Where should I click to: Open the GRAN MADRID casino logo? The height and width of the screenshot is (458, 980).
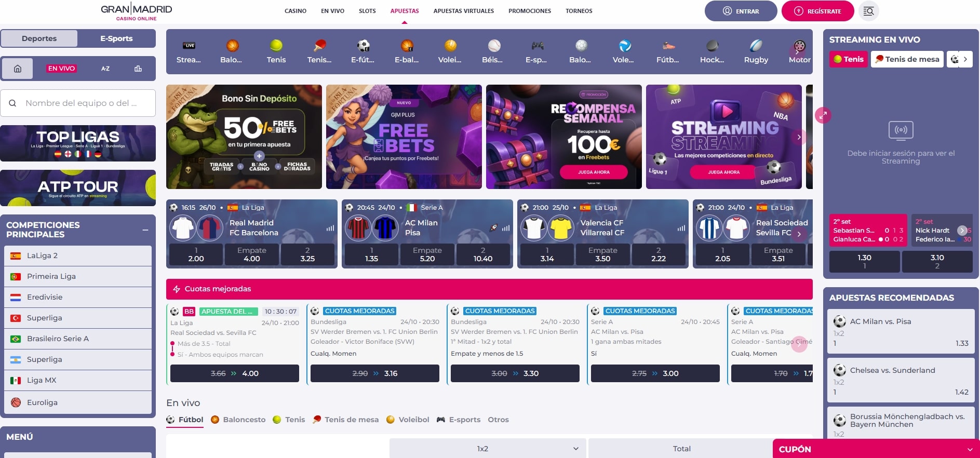[x=136, y=11]
